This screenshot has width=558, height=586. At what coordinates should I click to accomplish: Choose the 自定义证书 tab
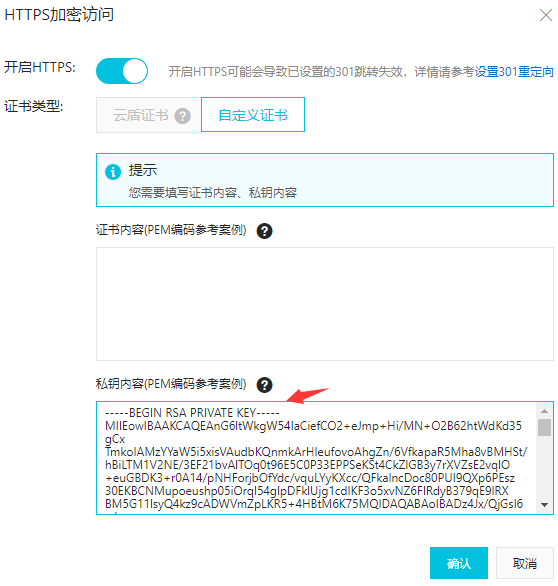(253, 115)
